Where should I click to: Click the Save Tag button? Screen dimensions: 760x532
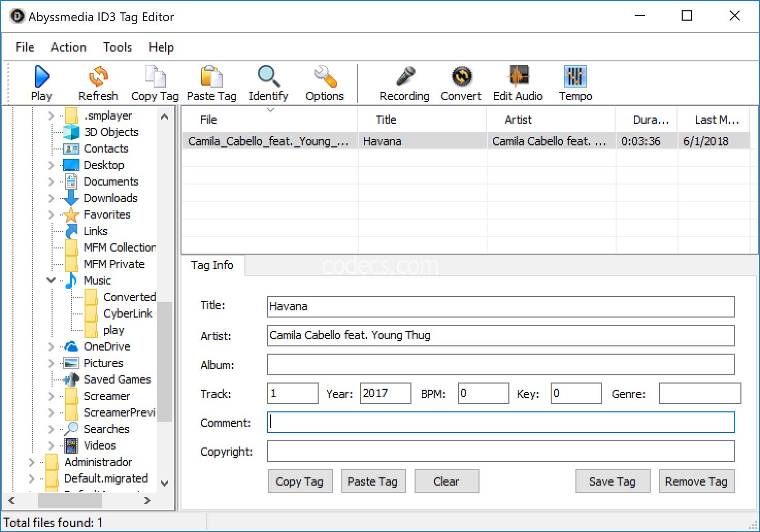click(x=613, y=481)
